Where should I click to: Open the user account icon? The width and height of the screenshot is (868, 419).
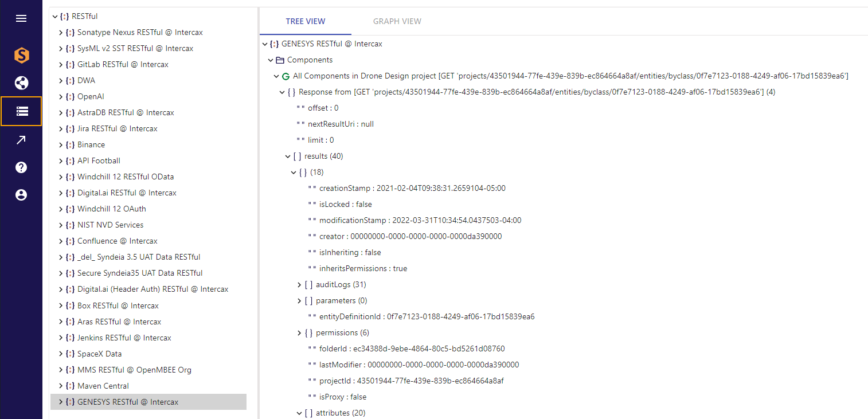coord(21,195)
